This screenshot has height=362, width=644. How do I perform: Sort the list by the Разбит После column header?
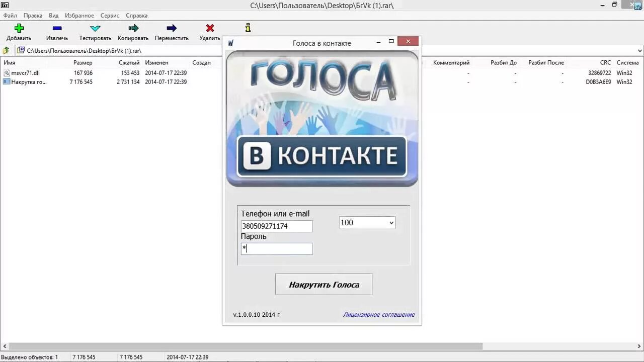click(x=546, y=63)
